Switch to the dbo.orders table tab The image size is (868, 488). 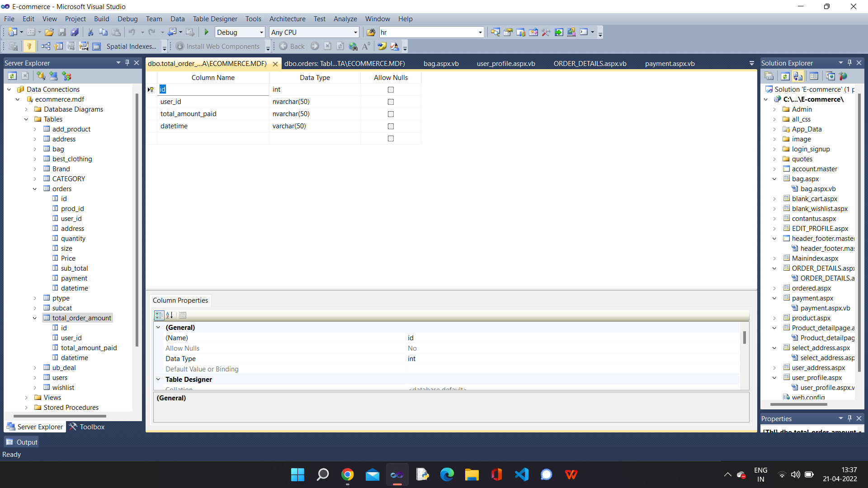tap(344, 63)
